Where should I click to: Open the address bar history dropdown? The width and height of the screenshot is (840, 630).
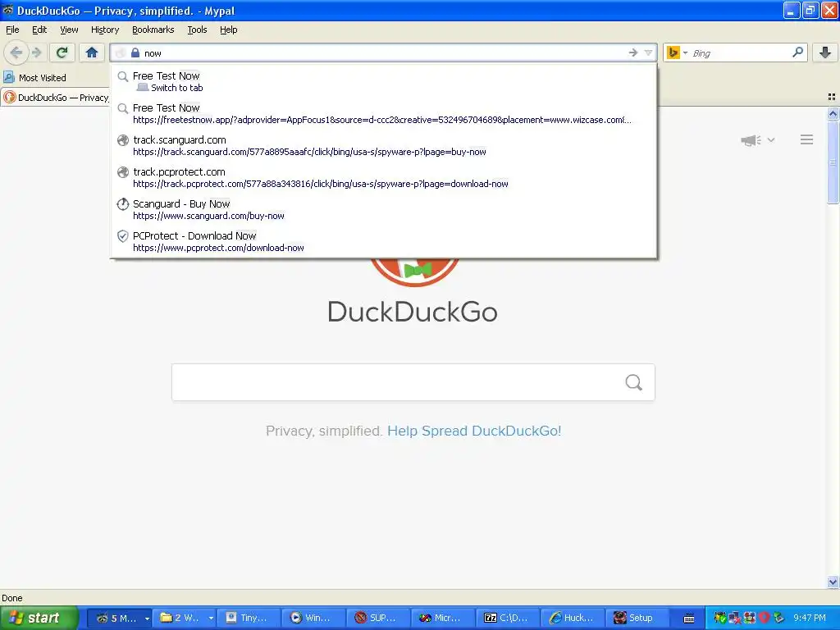click(x=648, y=52)
